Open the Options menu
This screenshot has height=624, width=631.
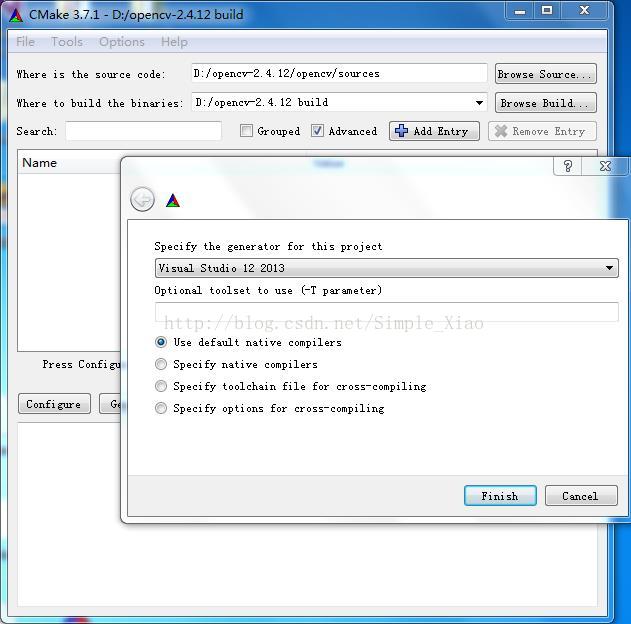click(x=122, y=42)
